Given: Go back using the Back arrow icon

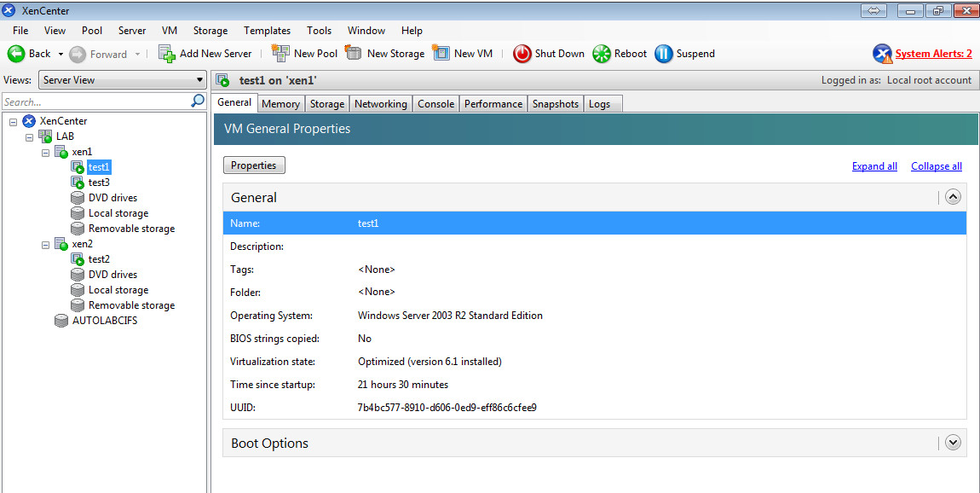Looking at the screenshot, I should tap(16, 54).
